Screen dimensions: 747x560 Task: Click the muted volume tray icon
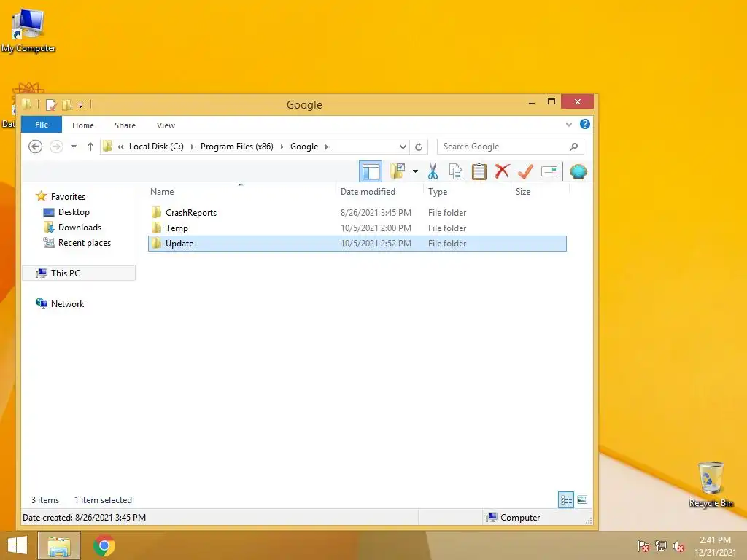coord(678,546)
